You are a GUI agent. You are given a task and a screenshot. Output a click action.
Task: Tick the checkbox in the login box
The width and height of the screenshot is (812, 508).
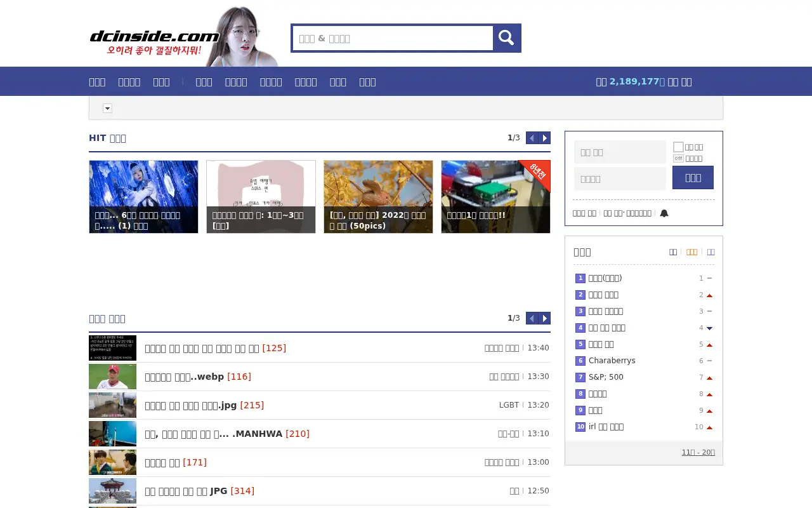pyautogui.click(x=678, y=147)
